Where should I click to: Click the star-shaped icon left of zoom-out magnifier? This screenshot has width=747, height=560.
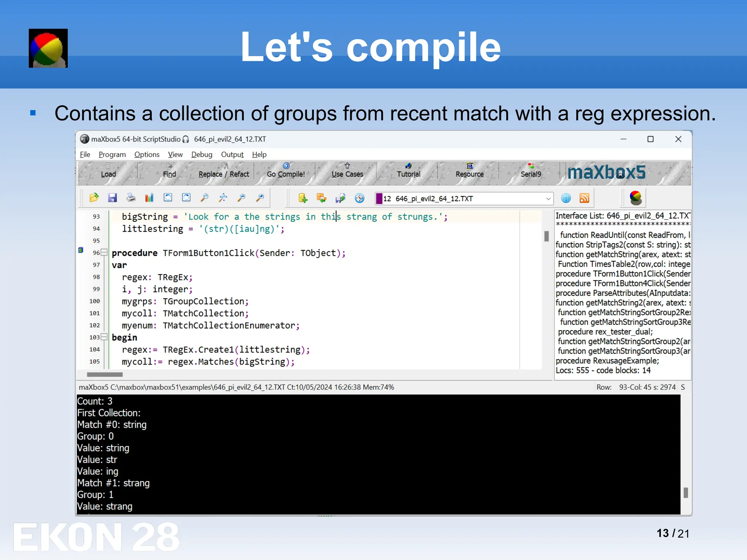[223, 198]
